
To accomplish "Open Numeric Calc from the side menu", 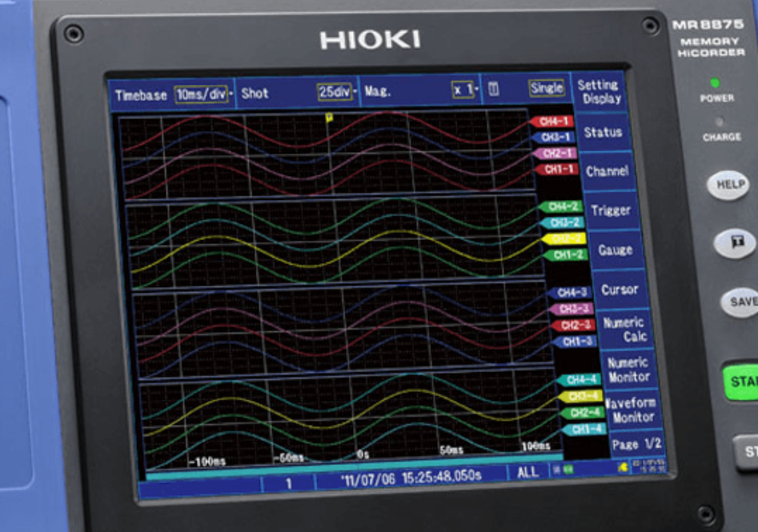I will (x=624, y=329).
